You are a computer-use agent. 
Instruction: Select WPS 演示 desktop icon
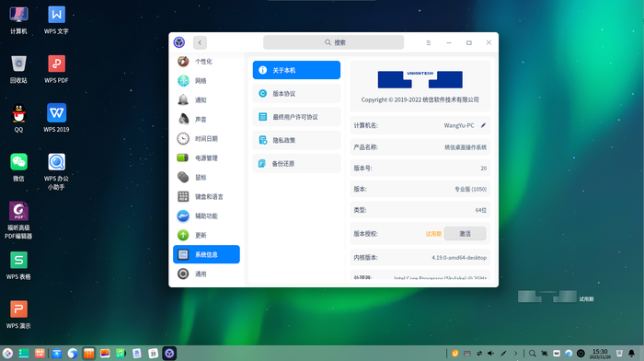(18, 315)
